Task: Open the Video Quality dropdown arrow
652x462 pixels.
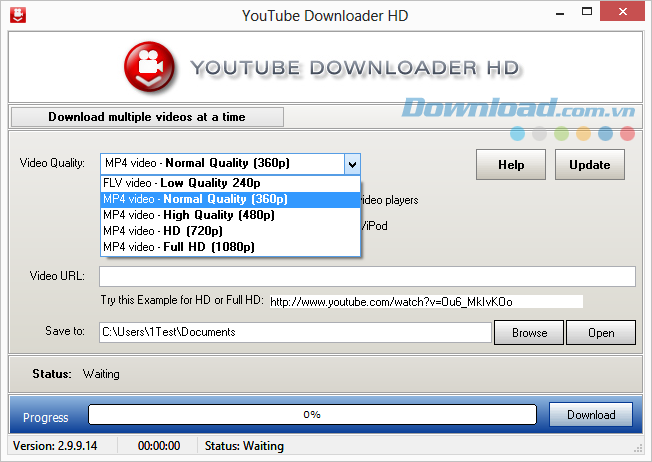Action: (352, 164)
